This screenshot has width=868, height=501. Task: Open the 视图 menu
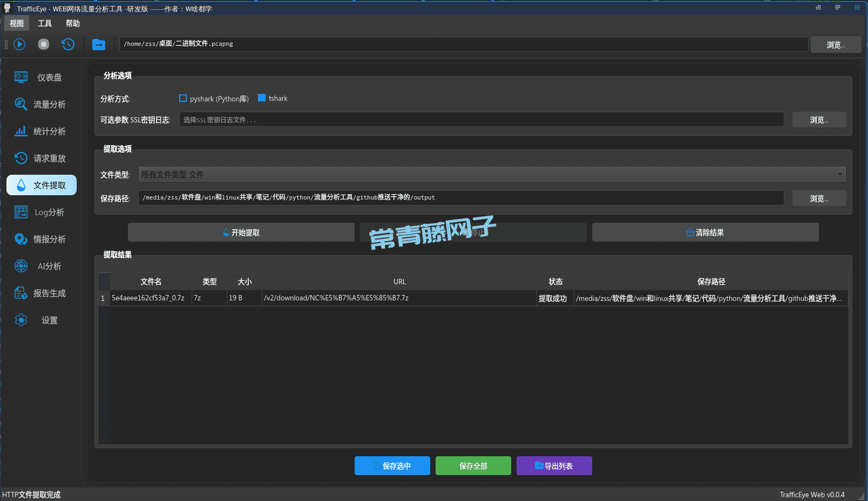17,24
